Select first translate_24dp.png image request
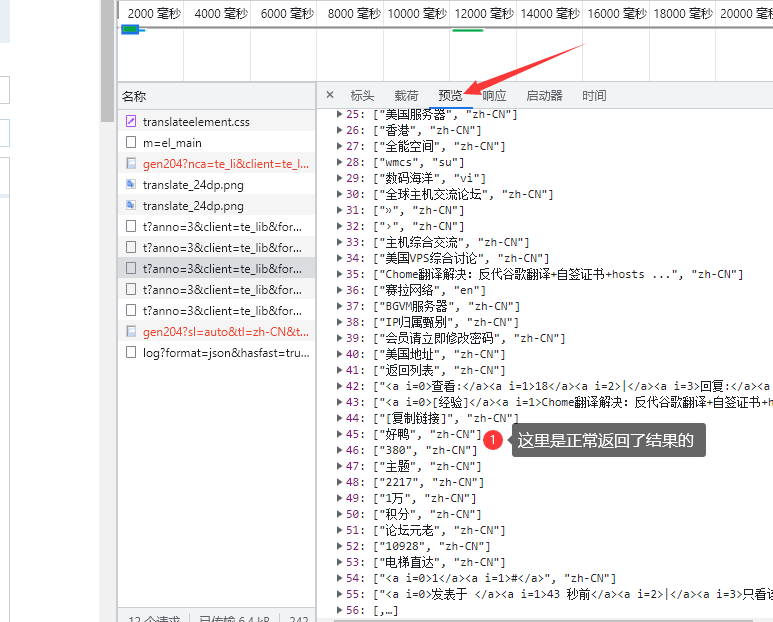773x622 pixels. (x=216, y=185)
